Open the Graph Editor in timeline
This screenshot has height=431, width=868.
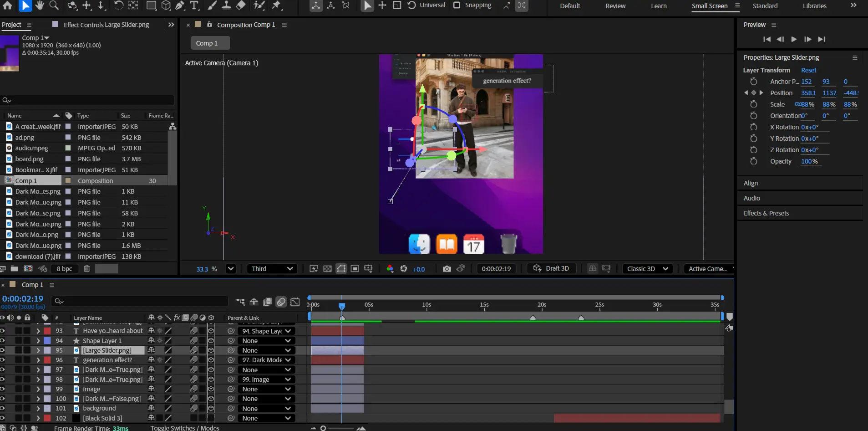point(295,302)
